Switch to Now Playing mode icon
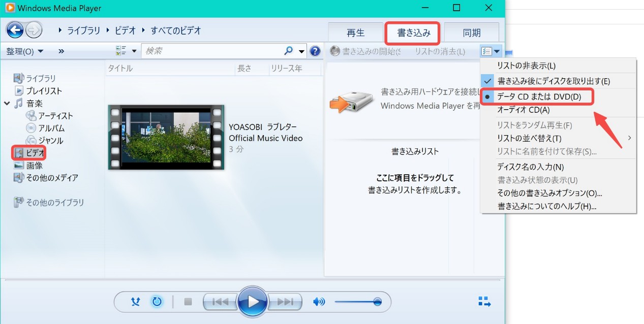The height and width of the screenshot is (324, 644). (484, 302)
